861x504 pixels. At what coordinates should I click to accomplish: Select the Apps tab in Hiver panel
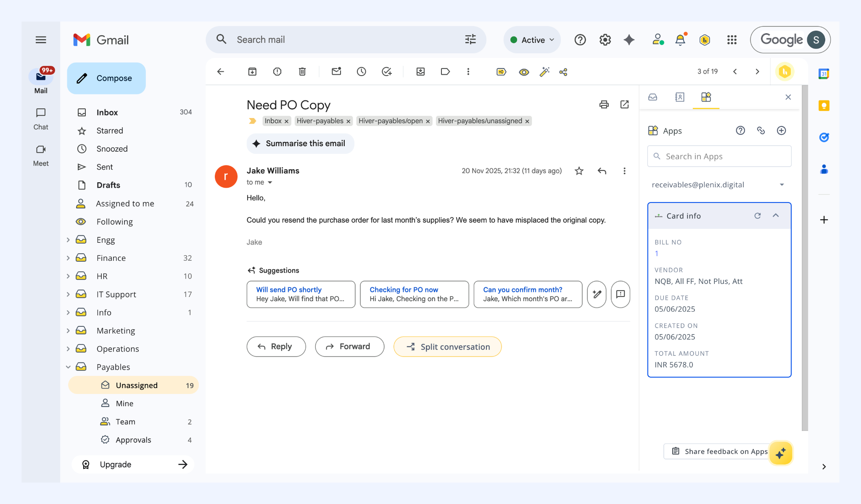(706, 97)
